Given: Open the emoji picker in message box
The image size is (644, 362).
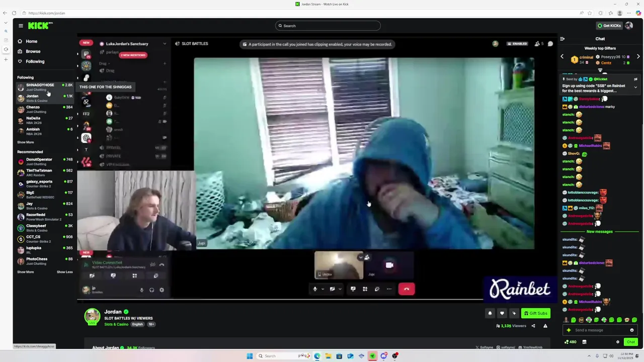Looking at the screenshot, I should (632, 330).
